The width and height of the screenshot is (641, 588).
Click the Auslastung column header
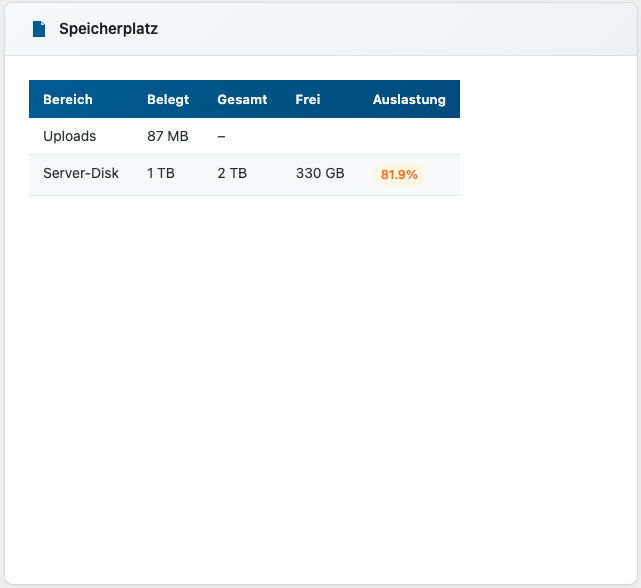pyautogui.click(x=409, y=99)
